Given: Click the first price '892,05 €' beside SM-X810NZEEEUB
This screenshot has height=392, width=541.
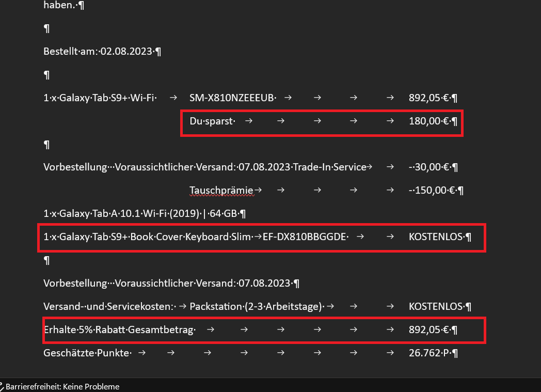Looking at the screenshot, I should click(x=428, y=98).
